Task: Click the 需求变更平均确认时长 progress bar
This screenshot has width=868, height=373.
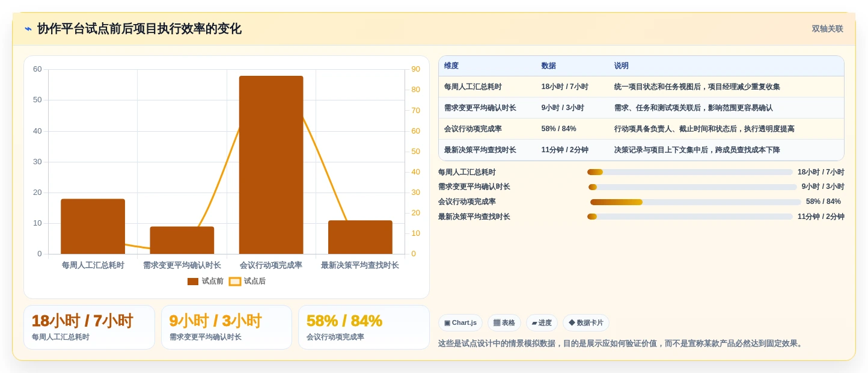Action: tap(692, 187)
